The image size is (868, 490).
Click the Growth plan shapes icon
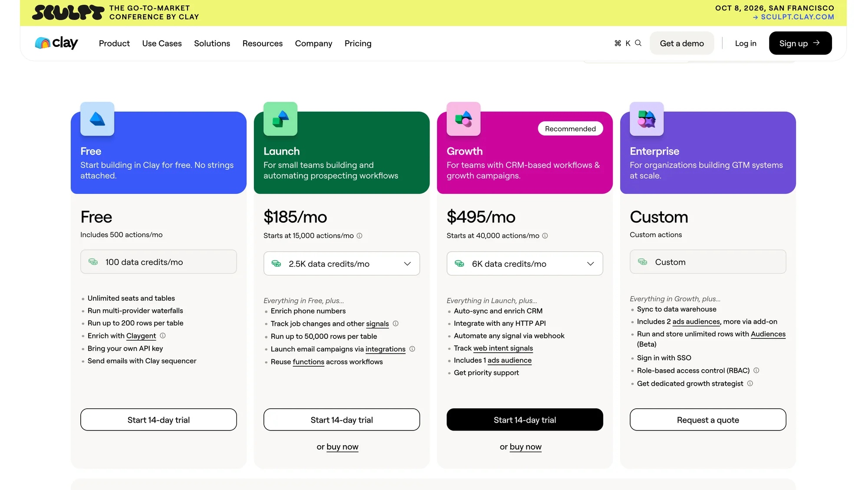pyautogui.click(x=464, y=119)
